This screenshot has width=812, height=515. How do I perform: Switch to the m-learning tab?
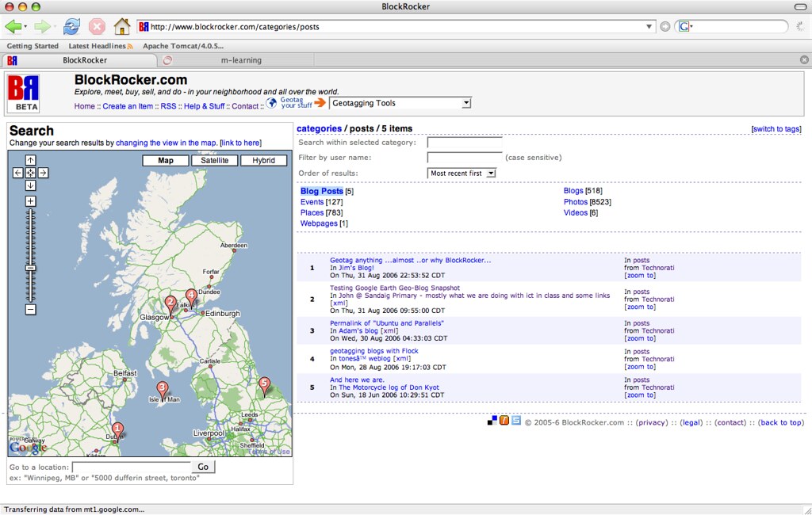241,60
